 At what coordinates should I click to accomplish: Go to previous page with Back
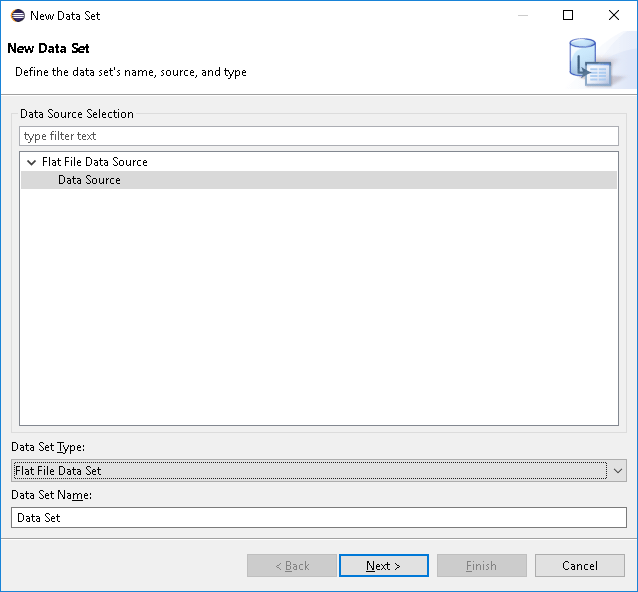coord(292,566)
